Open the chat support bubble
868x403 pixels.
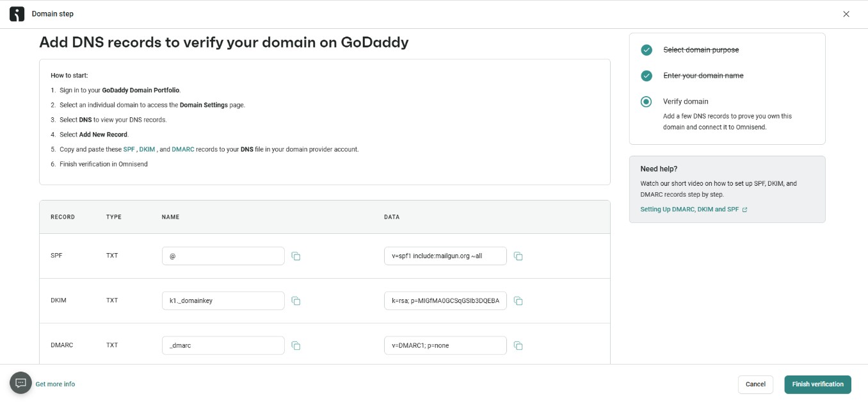20,383
